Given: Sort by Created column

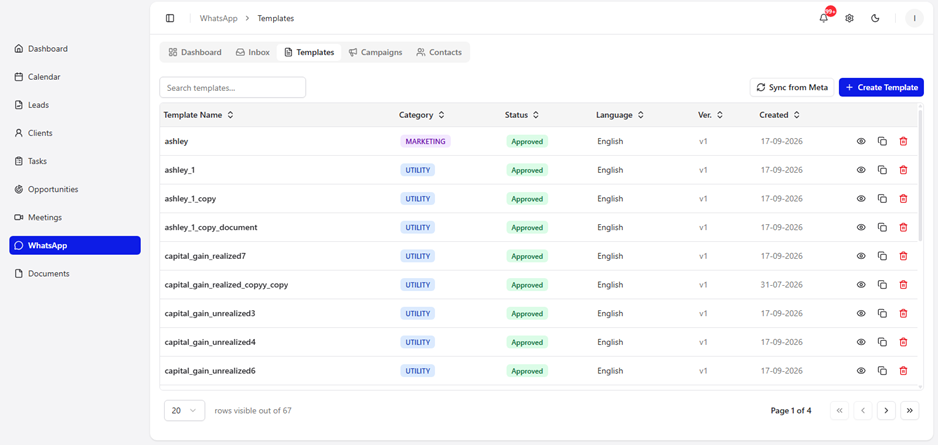Looking at the screenshot, I should (x=779, y=115).
